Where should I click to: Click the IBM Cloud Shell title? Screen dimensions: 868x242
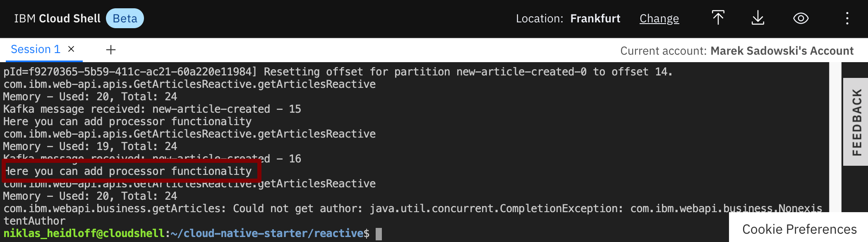(58, 18)
